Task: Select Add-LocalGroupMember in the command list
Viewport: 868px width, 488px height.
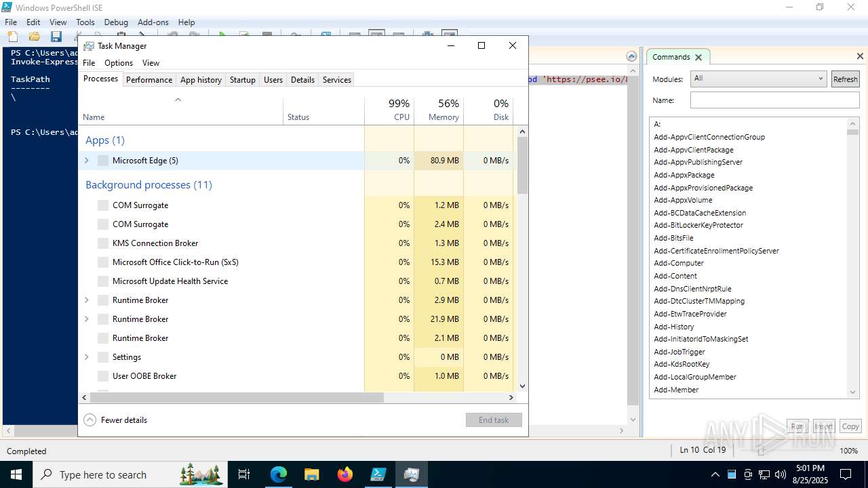Action: tap(695, 377)
